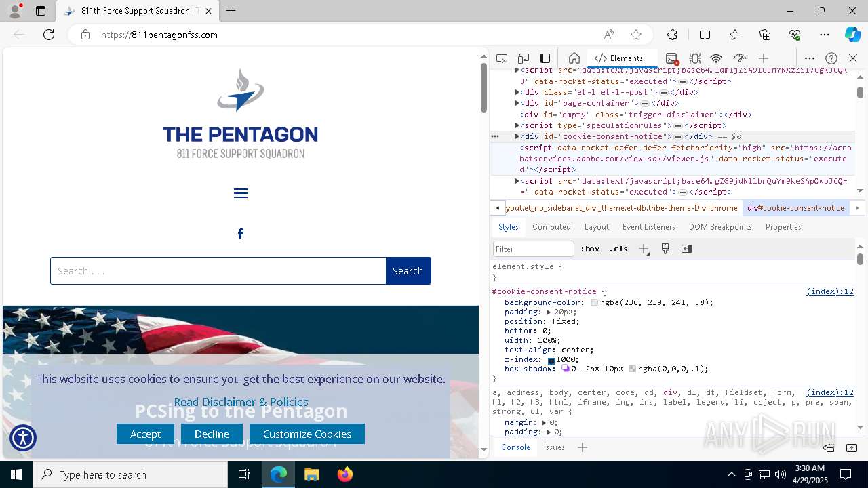Screen dimensions: 868x488
Task: Refresh the page with reload button
Action: click(49, 35)
